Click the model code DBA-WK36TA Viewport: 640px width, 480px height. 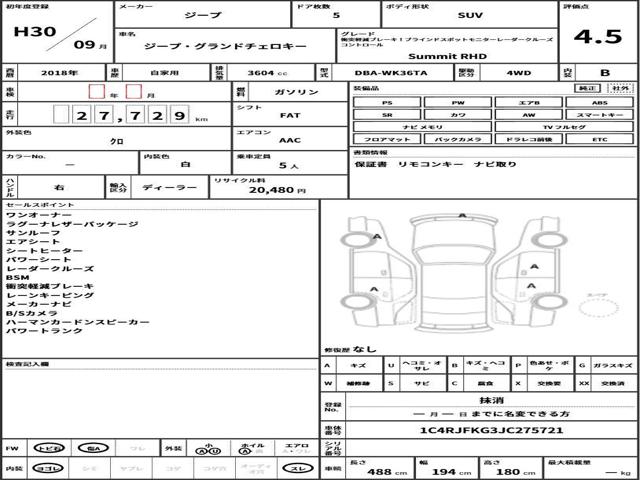pyautogui.click(x=391, y=73)
